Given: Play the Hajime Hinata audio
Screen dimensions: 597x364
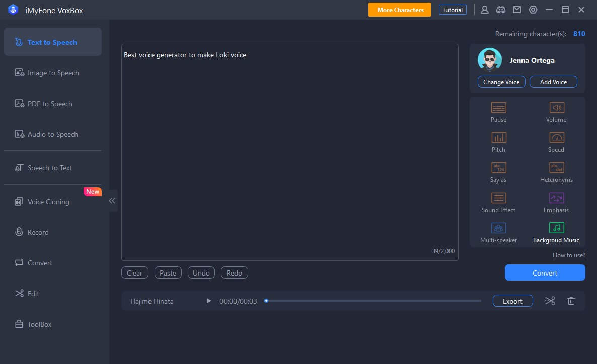Looking at the screenshot, I should tap(208, 301).
